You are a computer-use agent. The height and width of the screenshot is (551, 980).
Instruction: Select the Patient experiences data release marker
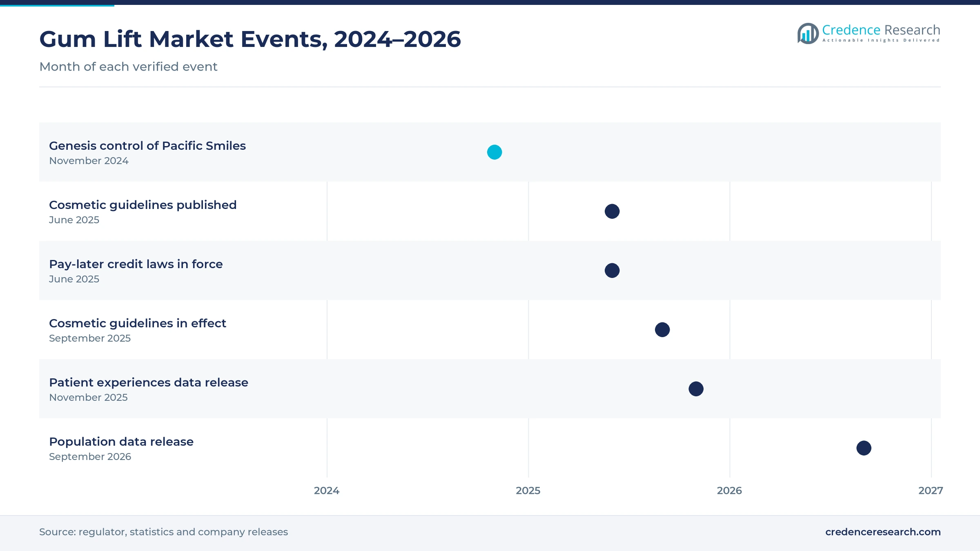point(696,389)
